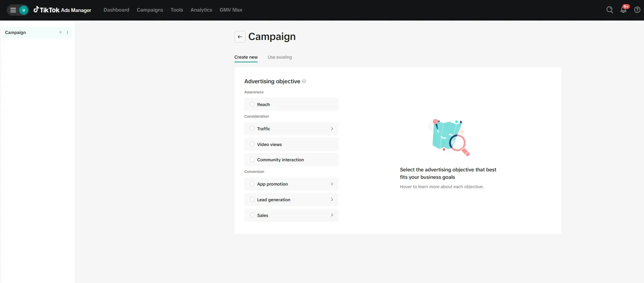Select the Reach objective radio button

tap(252, 104)
